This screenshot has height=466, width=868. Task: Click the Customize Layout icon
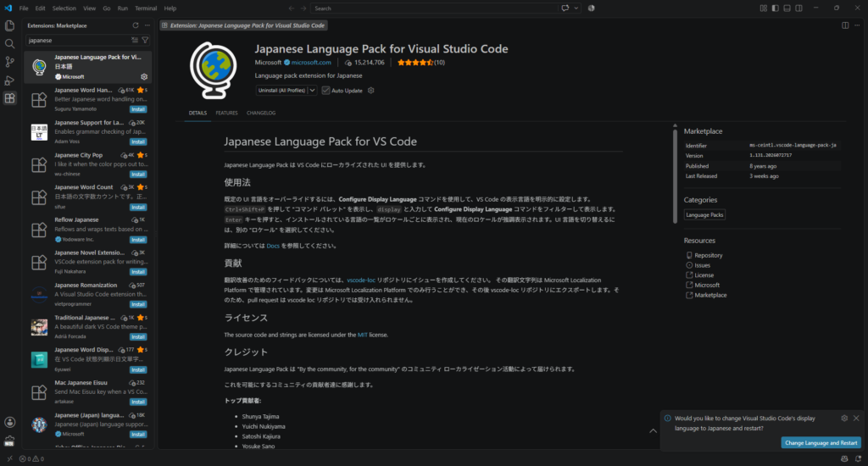(x=764, y=8)
